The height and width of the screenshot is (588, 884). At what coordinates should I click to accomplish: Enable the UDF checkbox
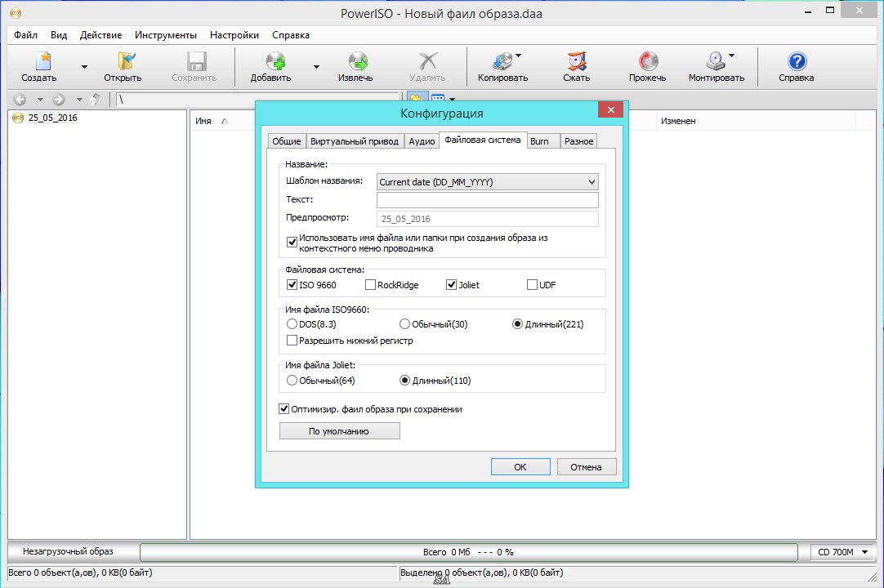click(x=532, y=285)
